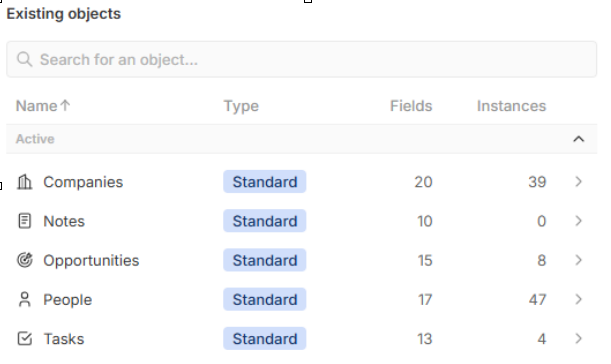Sort by Type column header
Image resolution: width=611 pixels, height=364 pixels.
[241, 106]
